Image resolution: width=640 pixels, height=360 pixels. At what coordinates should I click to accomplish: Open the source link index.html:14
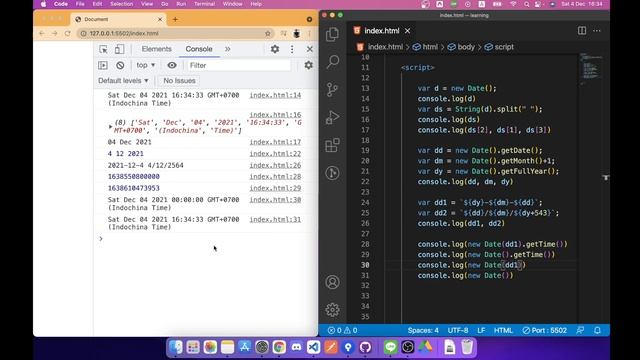pyautogui.click(x=276, y=95)
